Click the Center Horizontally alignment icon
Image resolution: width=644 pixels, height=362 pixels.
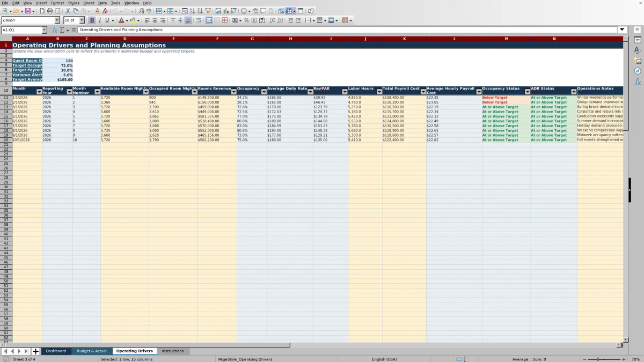[155, 20]
